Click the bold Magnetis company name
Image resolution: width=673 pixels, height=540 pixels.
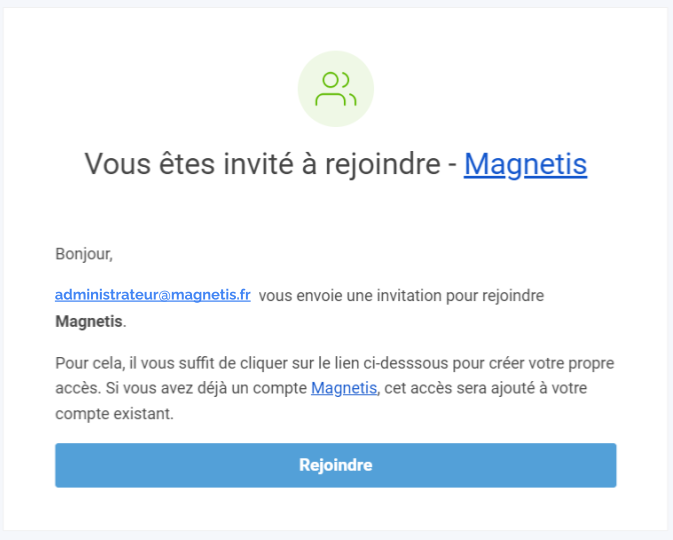coord(89,321)
